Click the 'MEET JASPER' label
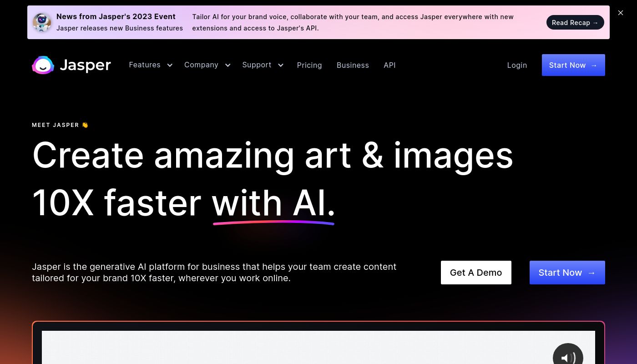The image size is (637, 364). click(60, 125)
